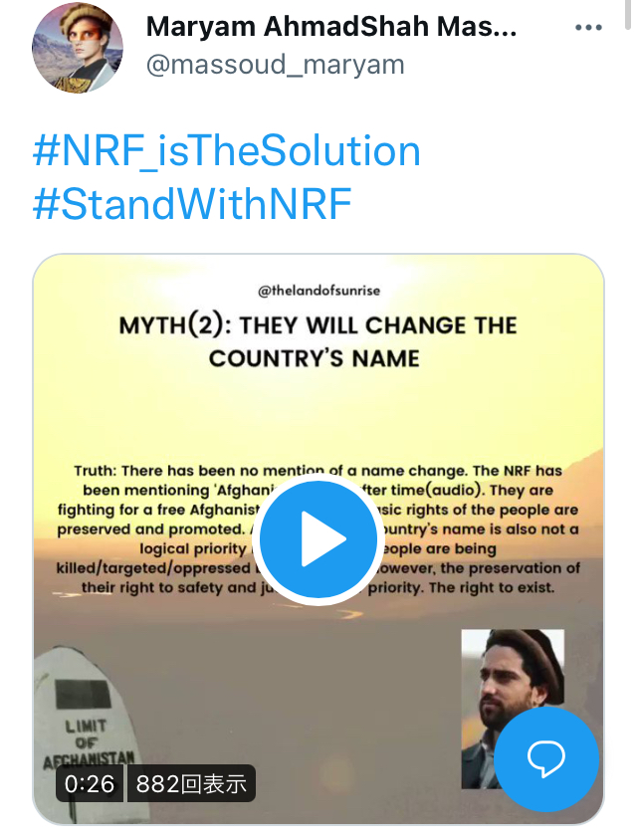Click the 882回表示 view count badge
Viewport: 637px width, 840px height.
pos(191,783)
